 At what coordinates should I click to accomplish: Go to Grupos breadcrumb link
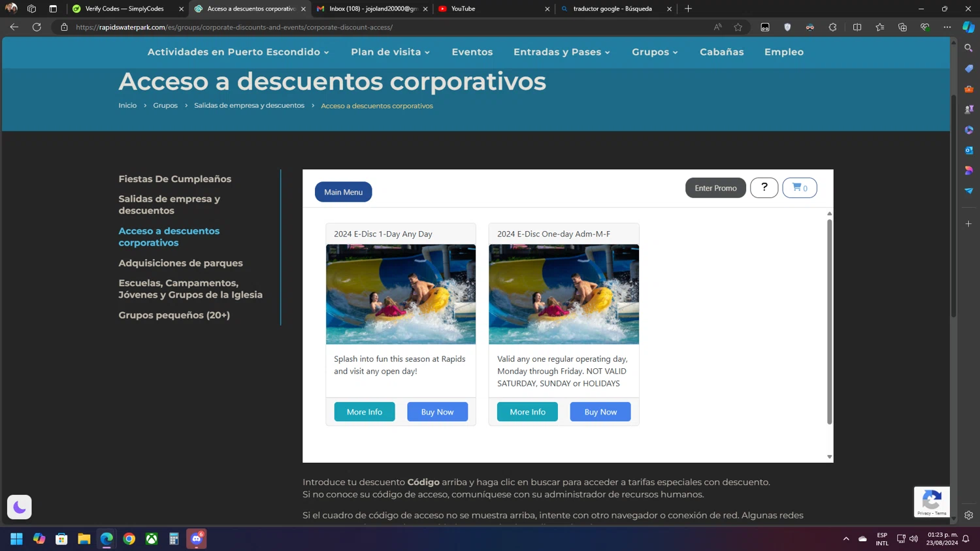tap(165, 106)
